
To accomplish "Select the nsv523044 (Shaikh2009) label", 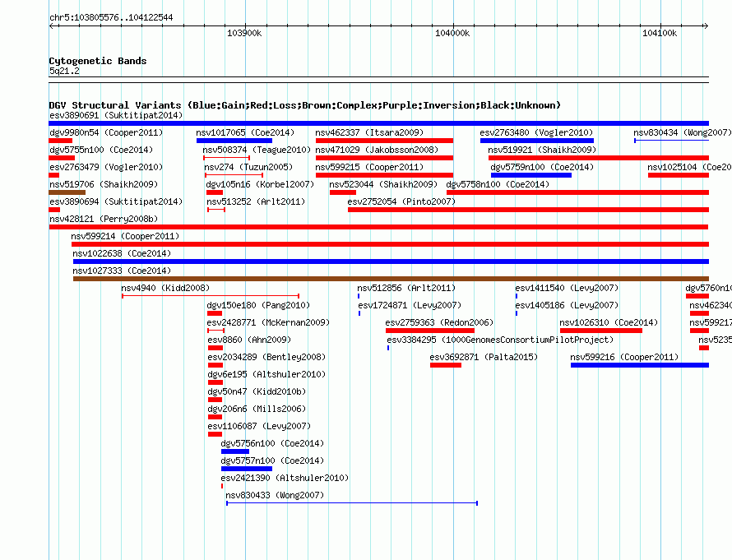I will click(x=383, y=184).
